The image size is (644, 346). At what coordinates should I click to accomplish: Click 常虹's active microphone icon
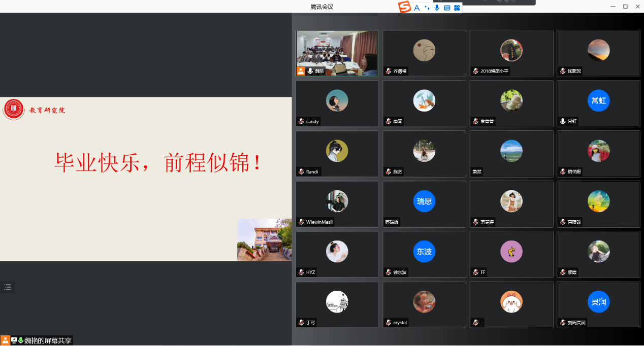(562, 122)
